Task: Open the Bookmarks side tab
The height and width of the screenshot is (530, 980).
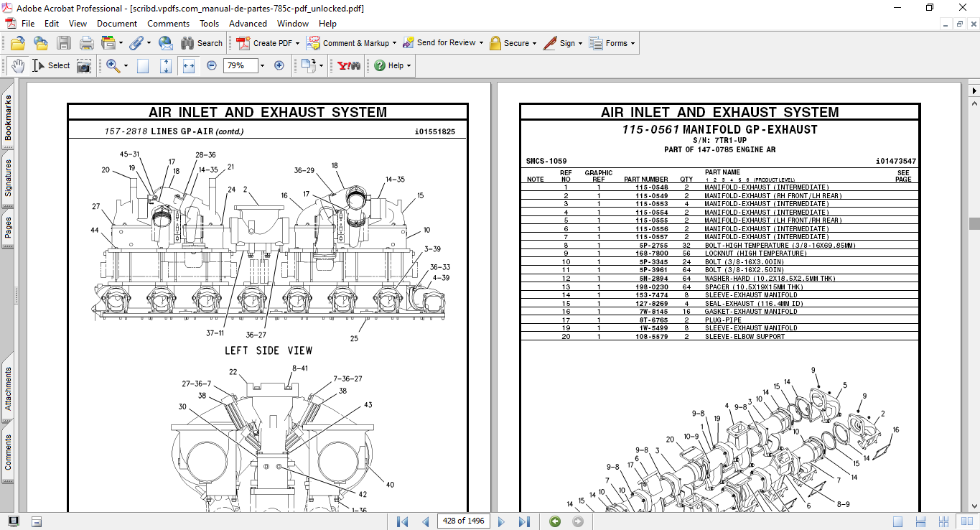Action: (x=8, y=118)
